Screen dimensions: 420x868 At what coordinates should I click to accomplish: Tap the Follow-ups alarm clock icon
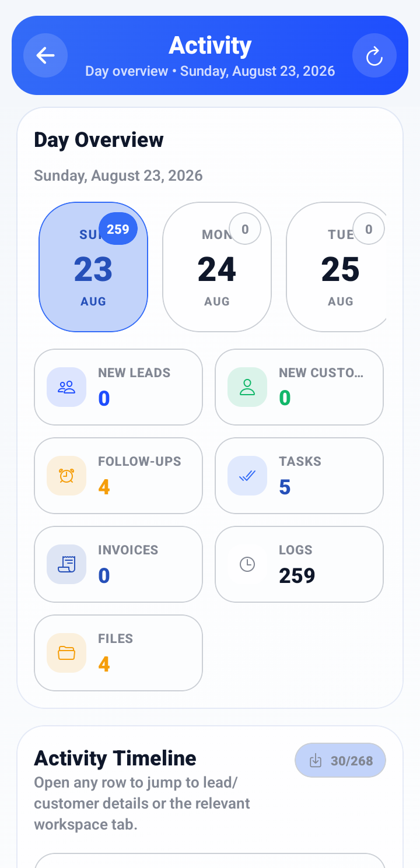pos(66,476)
